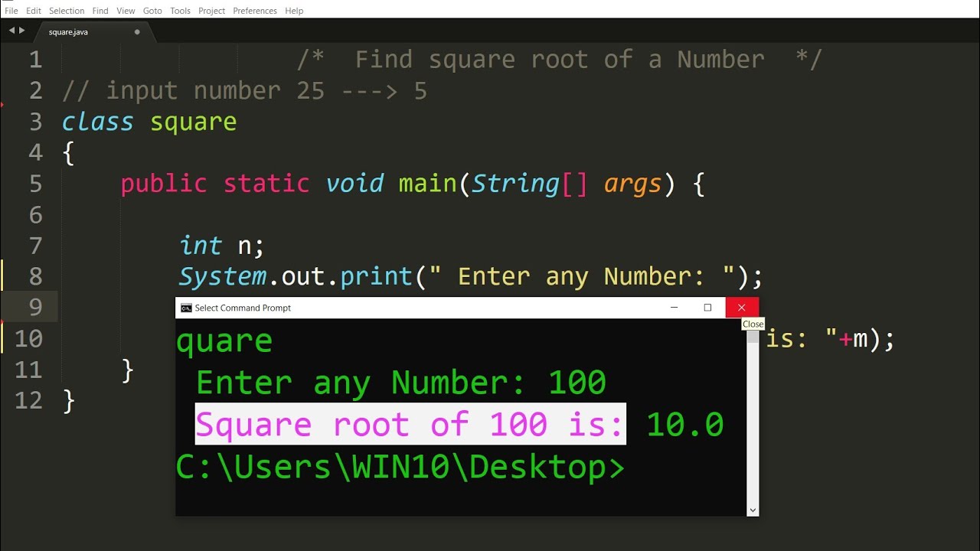This screenshot has height=551, width=980.
Task: Click line number 1 in gutter
Action: [35, 60]
